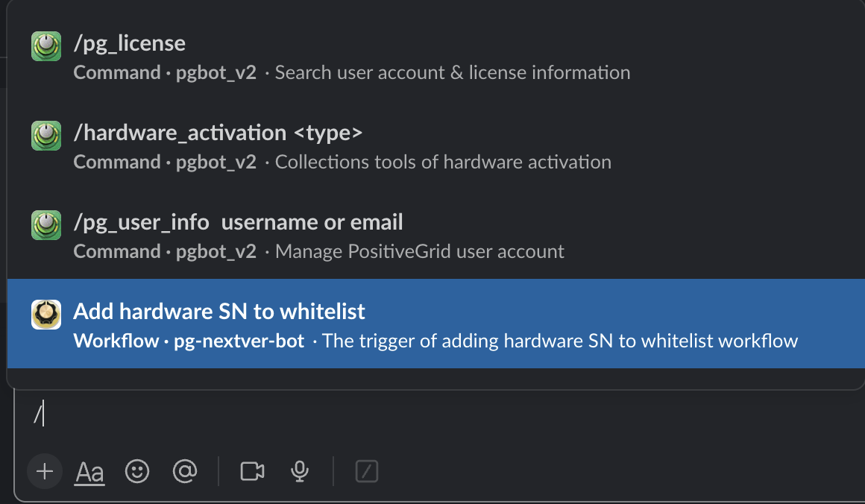865x504 pixels.
Task: Click 'Collections tools of hardware activation' description
Action: [x=443, y=162]
